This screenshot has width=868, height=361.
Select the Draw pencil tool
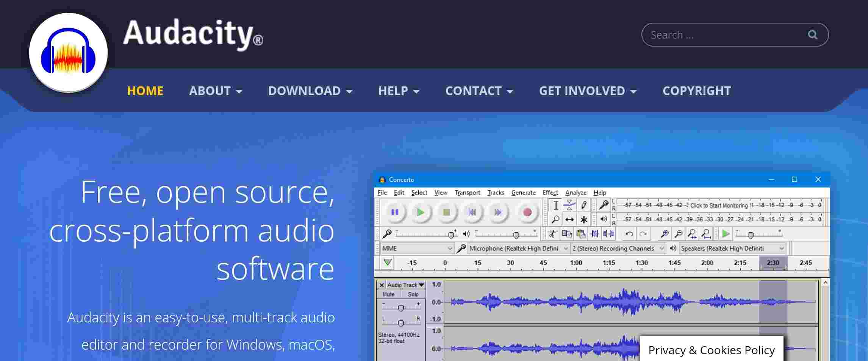point(583,205)
